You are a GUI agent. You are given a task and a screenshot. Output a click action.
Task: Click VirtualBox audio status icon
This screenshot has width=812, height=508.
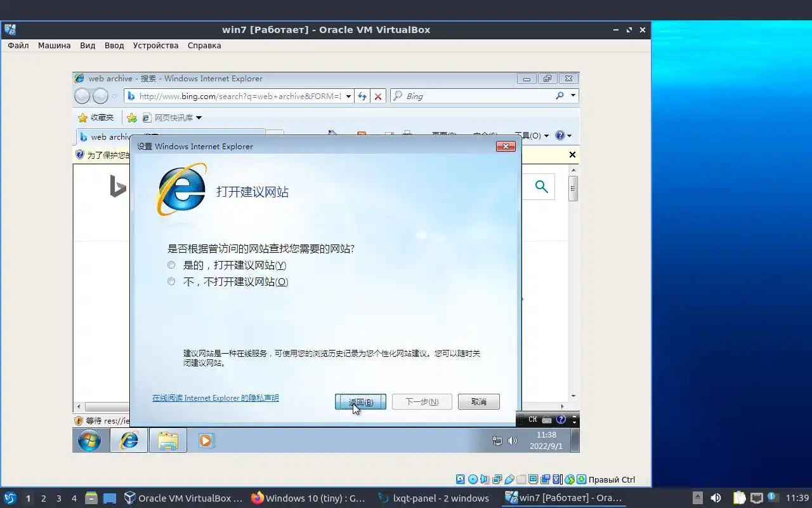(485, 479)
